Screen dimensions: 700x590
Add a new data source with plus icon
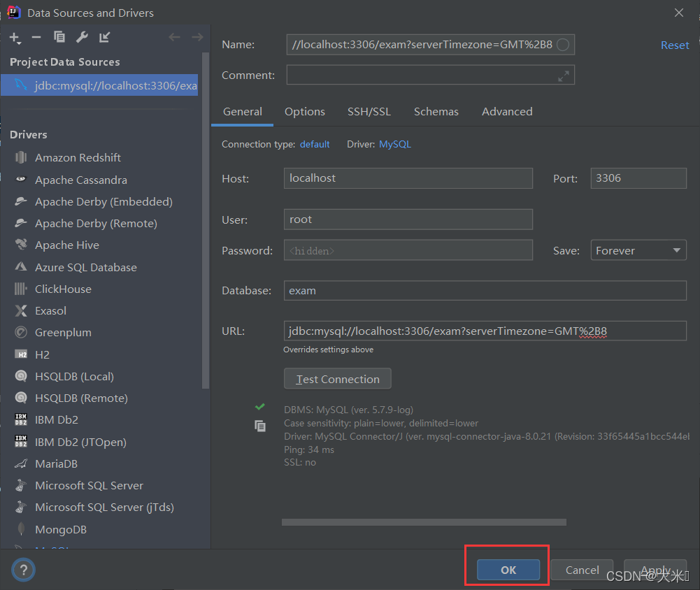tap(15, 38)
